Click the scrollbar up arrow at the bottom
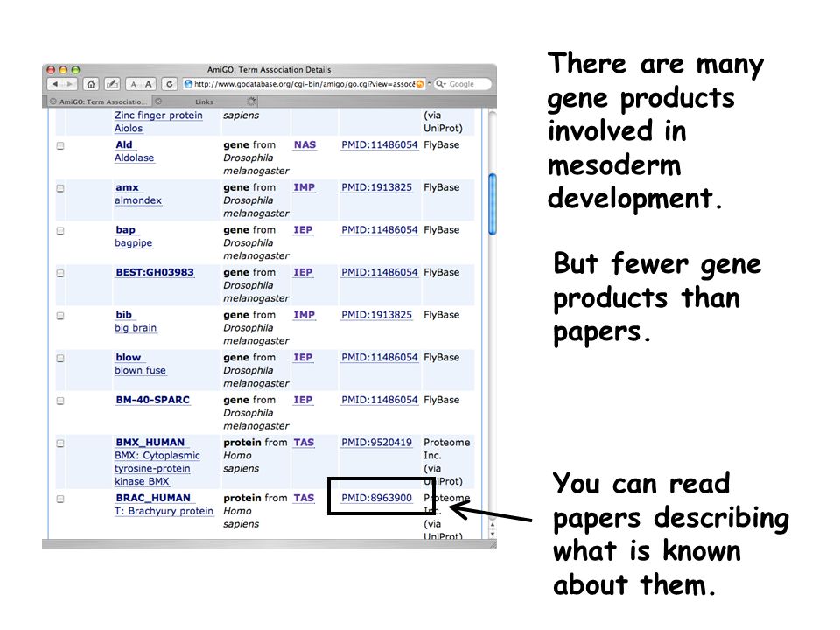The image size is (840, 630). point(493,526)
